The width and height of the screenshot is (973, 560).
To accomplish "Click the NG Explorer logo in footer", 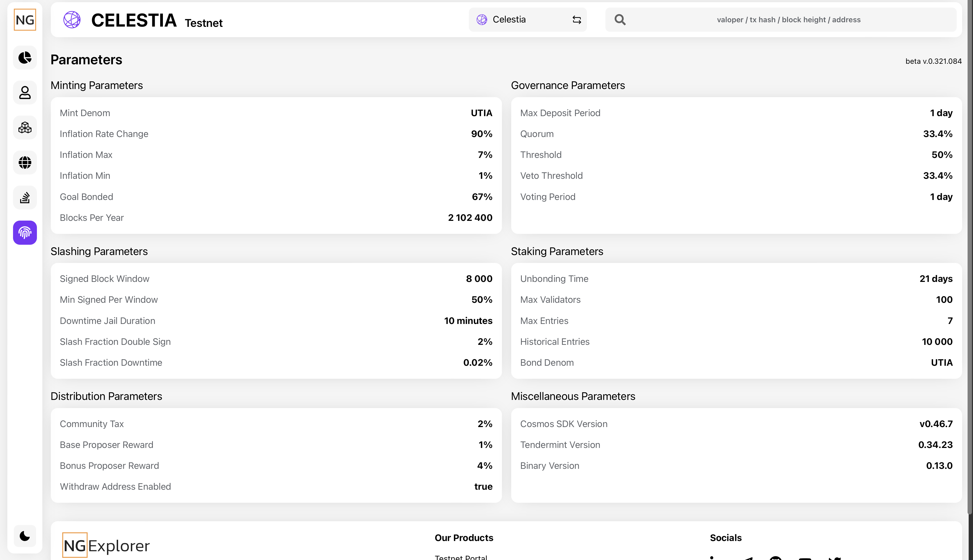I will pos(106,545).
